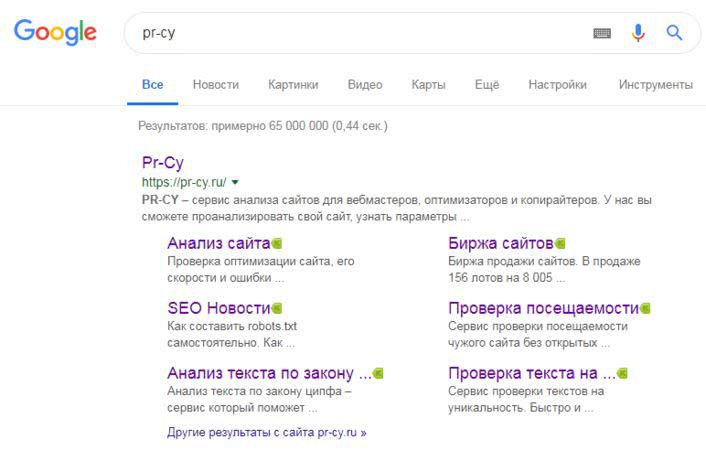Open Проверка текста на sitelink
The width and height of the screenshot is (706, 450).
532,373
